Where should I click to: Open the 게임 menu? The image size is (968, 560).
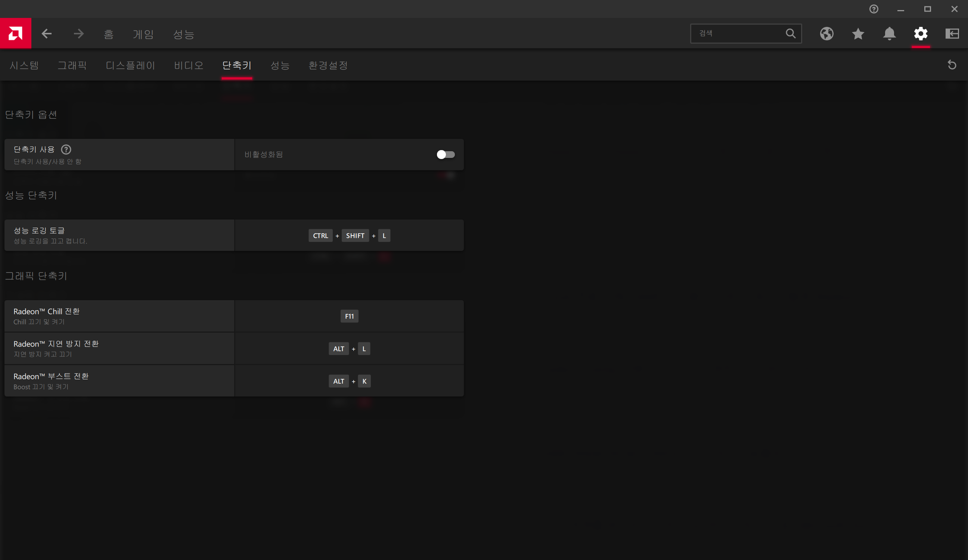143,34
